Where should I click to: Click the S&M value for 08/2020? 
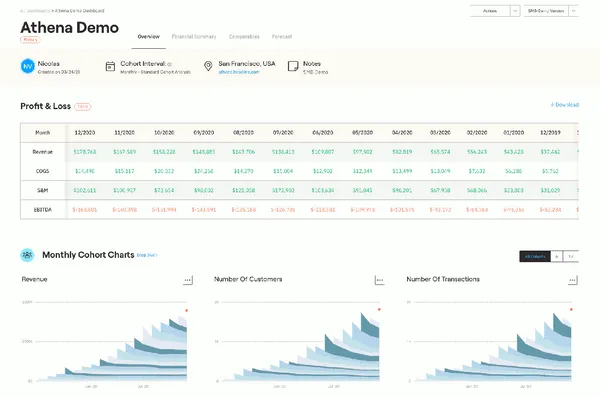pos(243,190)
